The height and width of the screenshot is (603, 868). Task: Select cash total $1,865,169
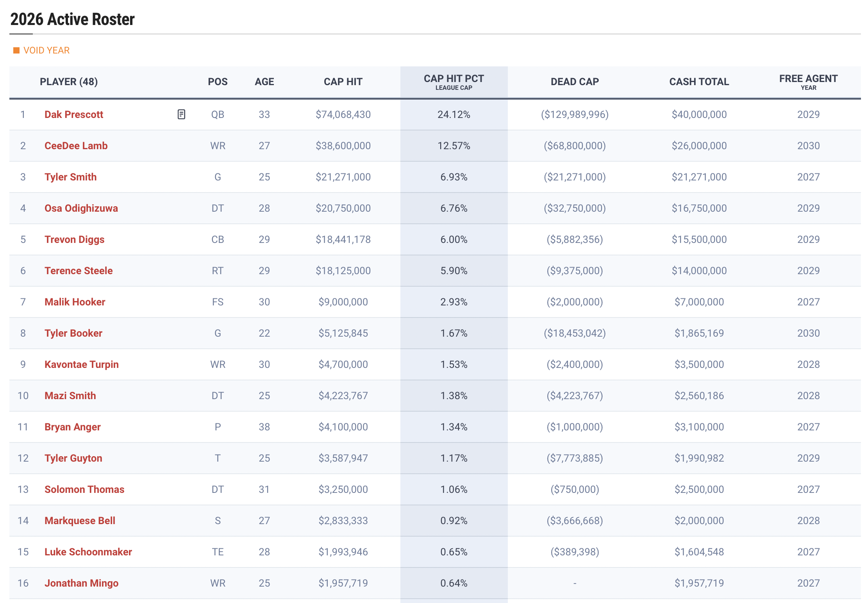[x=699, y=333]
